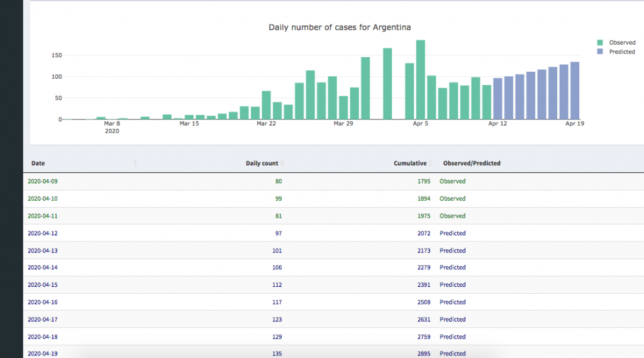Viewport: 644px width, 358px height.
Task: Click sort arrows next to Cumulative header
Action: (x=431, y=164)
